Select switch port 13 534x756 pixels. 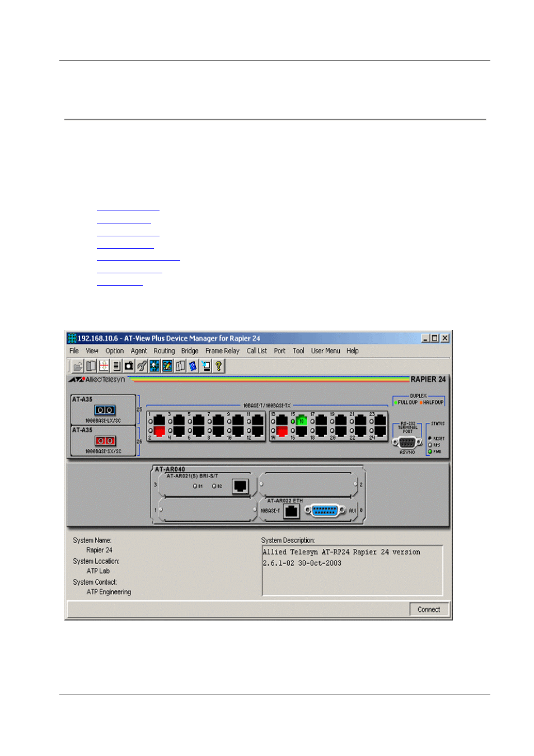click(282, 420)
